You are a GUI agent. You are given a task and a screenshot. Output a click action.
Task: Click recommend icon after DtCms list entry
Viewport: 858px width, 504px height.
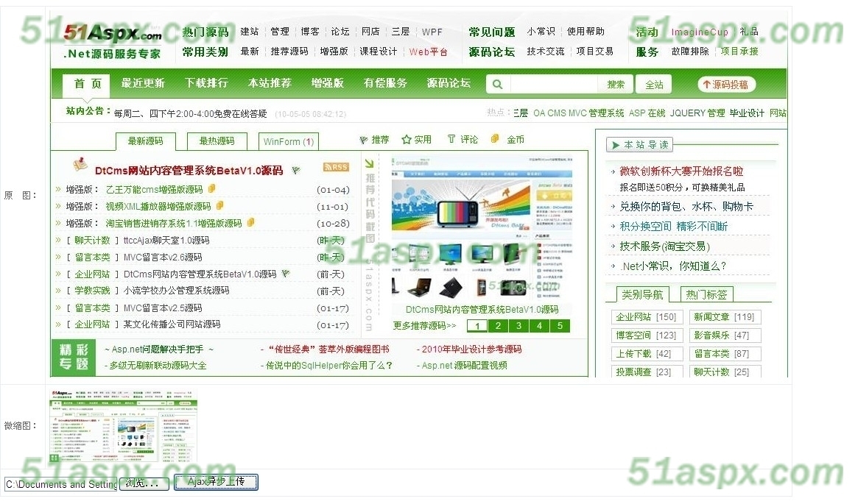286,273
